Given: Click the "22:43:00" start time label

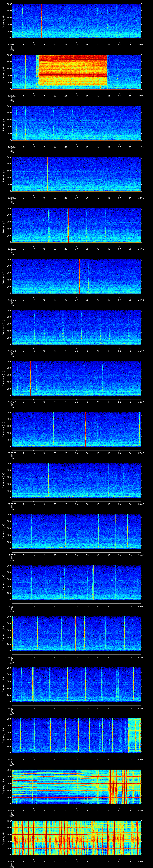Looking at the screenshot, I should point(12,811).
